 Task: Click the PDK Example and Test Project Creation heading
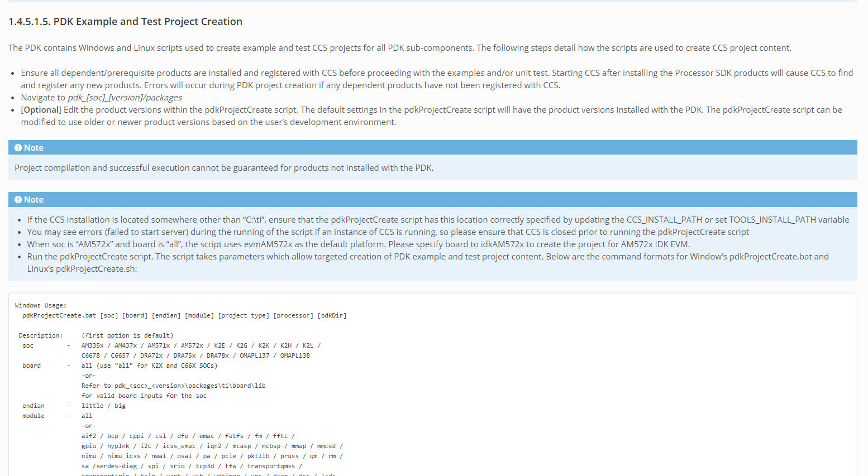125,22
